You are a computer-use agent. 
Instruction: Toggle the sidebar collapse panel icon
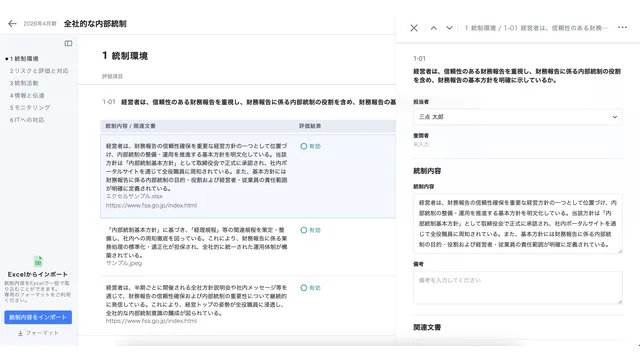pos(68,43)
